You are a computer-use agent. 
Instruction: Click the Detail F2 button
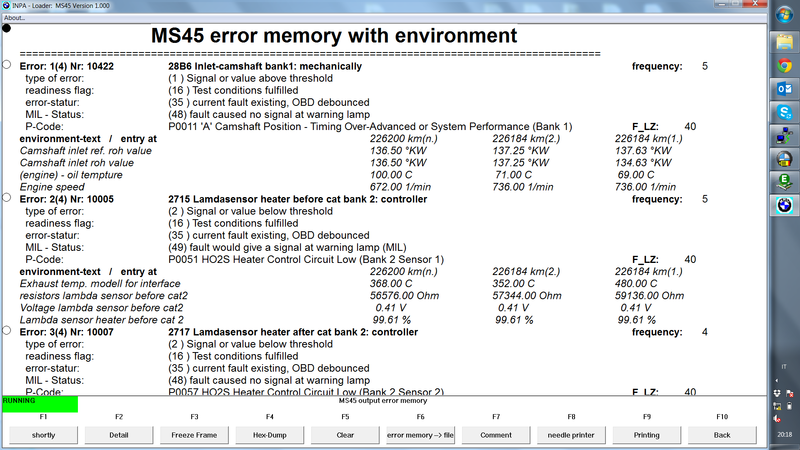(119, 435)
